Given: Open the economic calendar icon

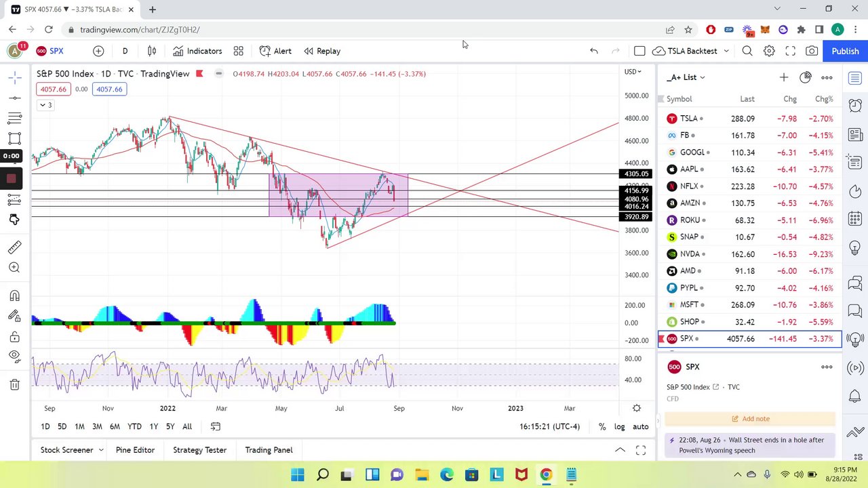Looking at the screenshot, I should 855,219.
